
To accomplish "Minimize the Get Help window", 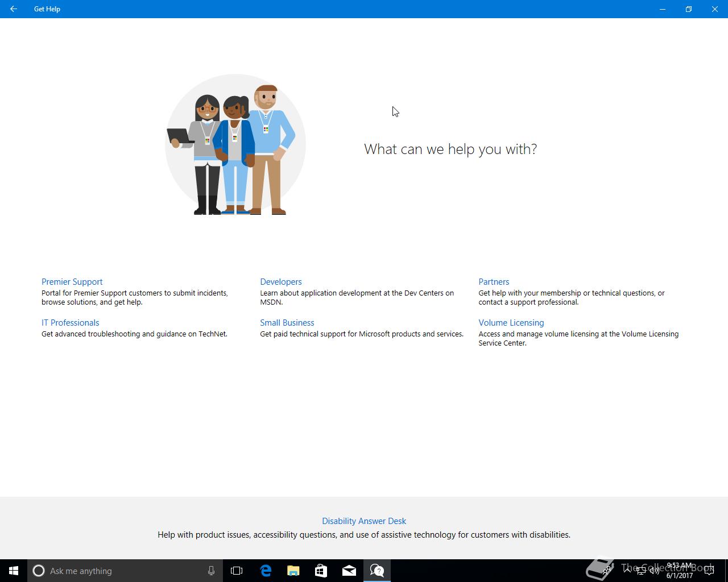I will 663,9.
